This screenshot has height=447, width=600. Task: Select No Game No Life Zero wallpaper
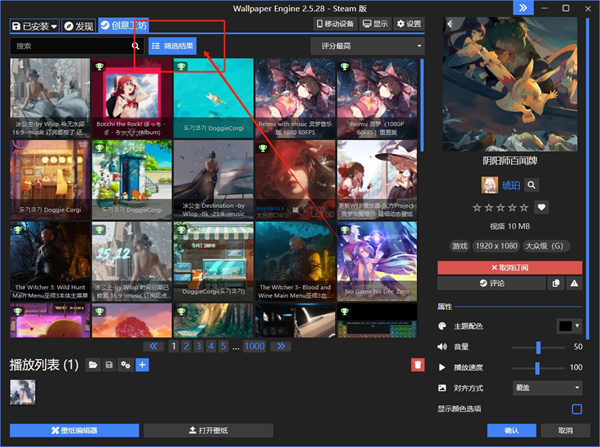(x=377, y=261)
